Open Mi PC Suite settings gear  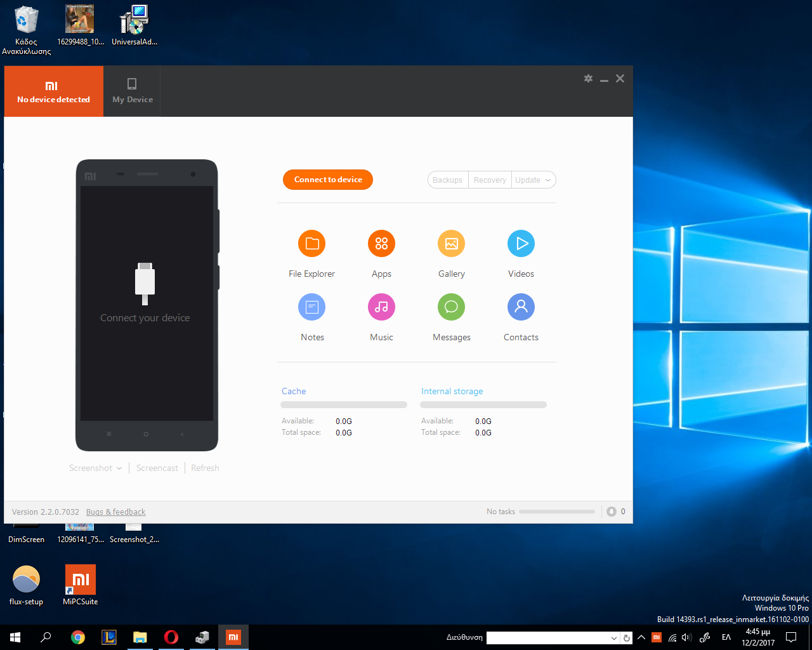[588, 79]
